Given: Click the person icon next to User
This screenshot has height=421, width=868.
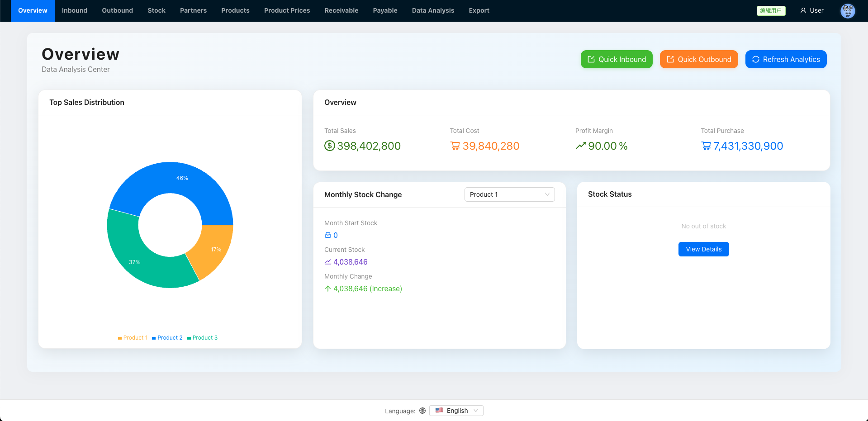Looking at the screenshot, I should (803, 10).
